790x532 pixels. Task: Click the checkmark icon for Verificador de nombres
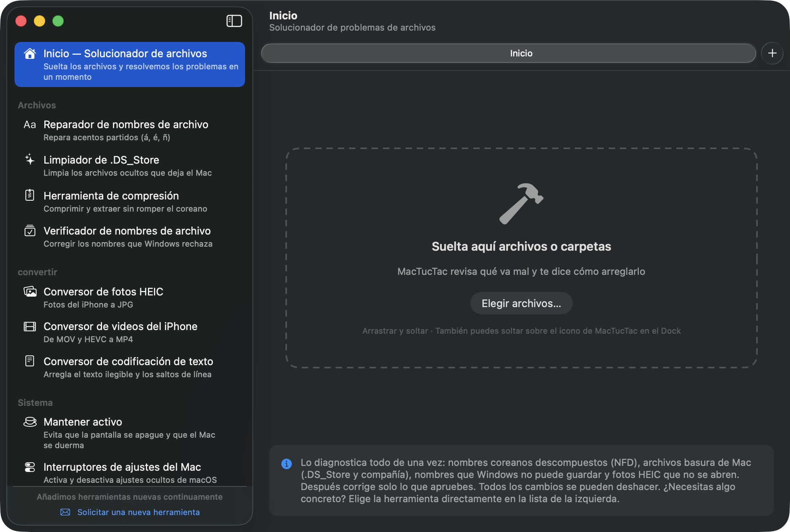click(30, 231)
